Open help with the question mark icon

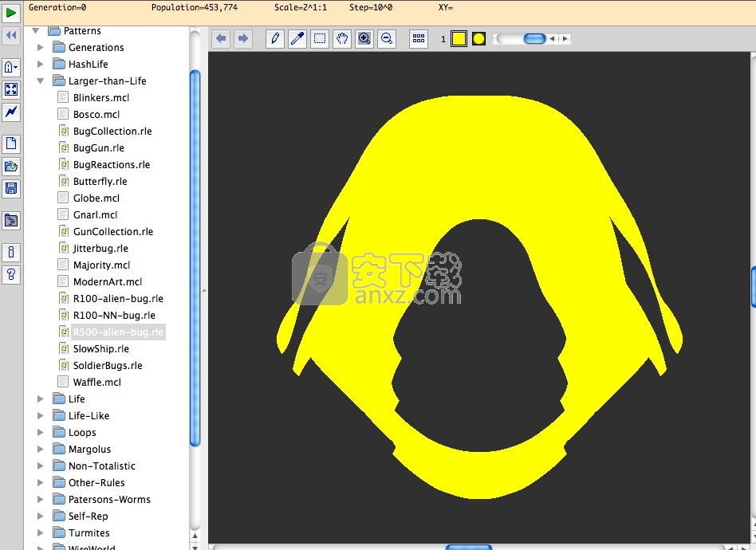11,275
